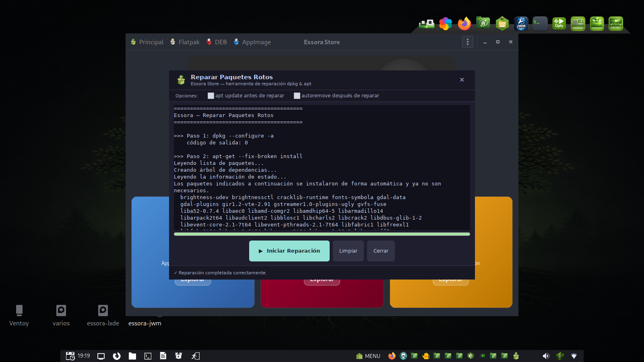Select the essora-jwm desktop label
Screen dimensions: 644x362
(145, 323)
